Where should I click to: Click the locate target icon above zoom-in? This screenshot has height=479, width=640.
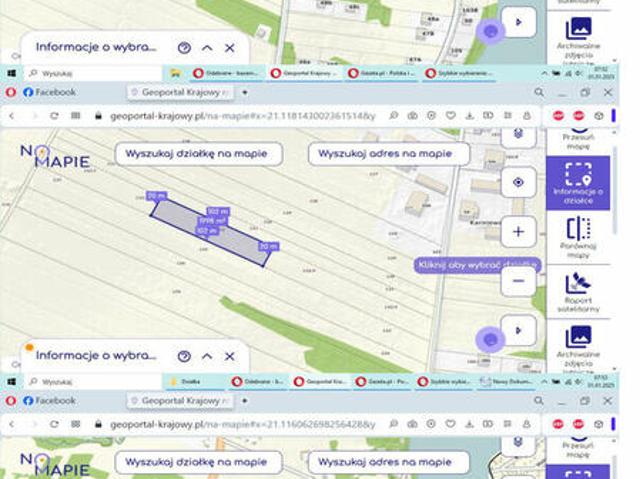pyautogui.click(x=518, y=182)
